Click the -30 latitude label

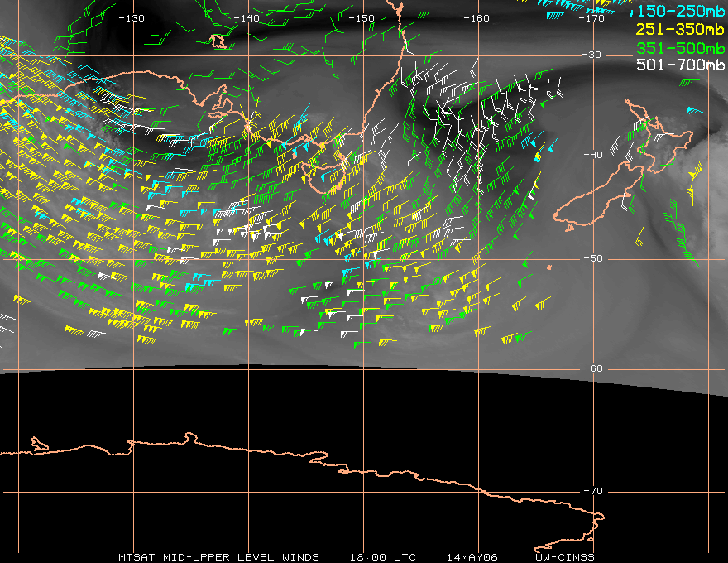click(591, 55)
